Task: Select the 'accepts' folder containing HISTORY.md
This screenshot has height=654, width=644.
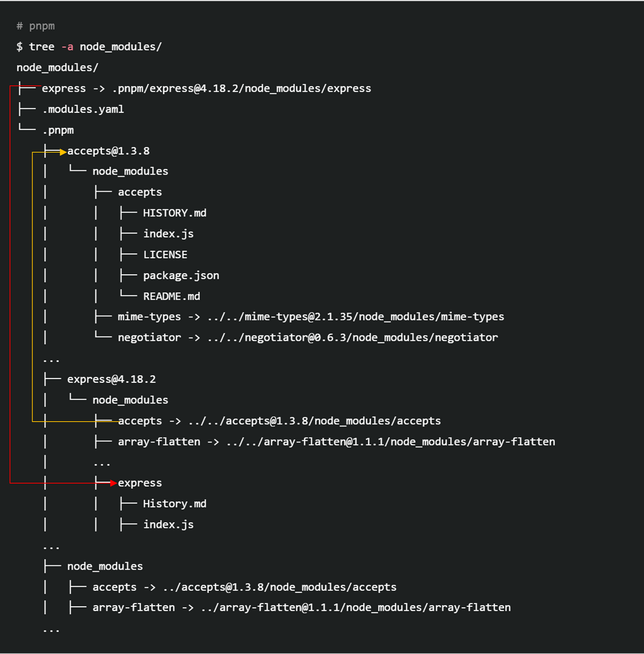Action: click(140, 192)
